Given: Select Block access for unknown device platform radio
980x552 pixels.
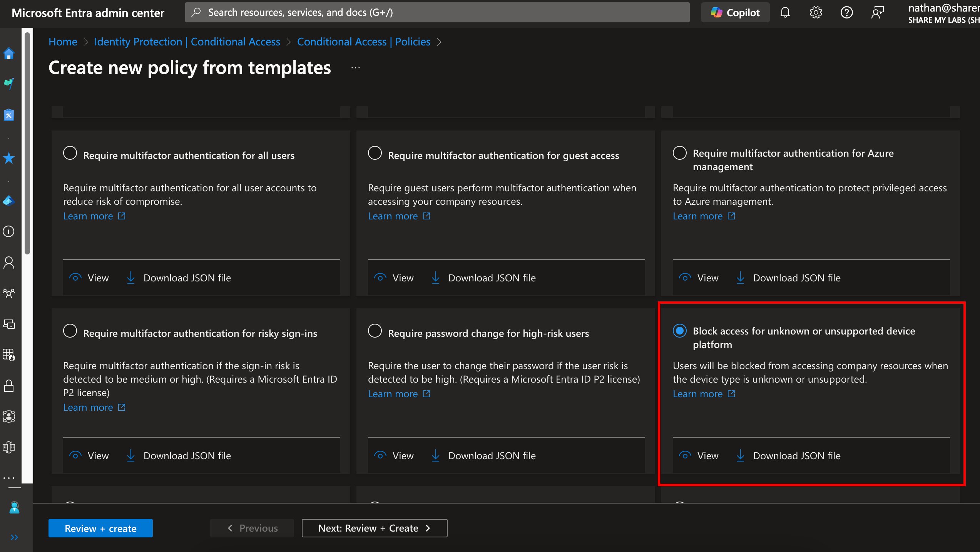Looking at the screenshot, I should [x=680, y=331].
